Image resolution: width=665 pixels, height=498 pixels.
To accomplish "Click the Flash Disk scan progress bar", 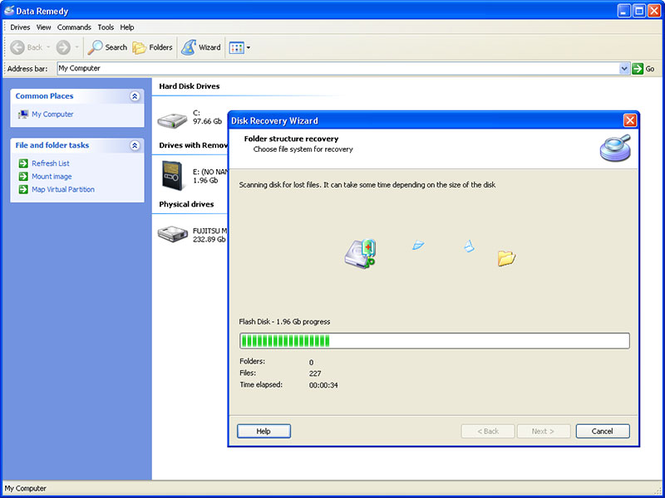I will (x=434, y=341).
